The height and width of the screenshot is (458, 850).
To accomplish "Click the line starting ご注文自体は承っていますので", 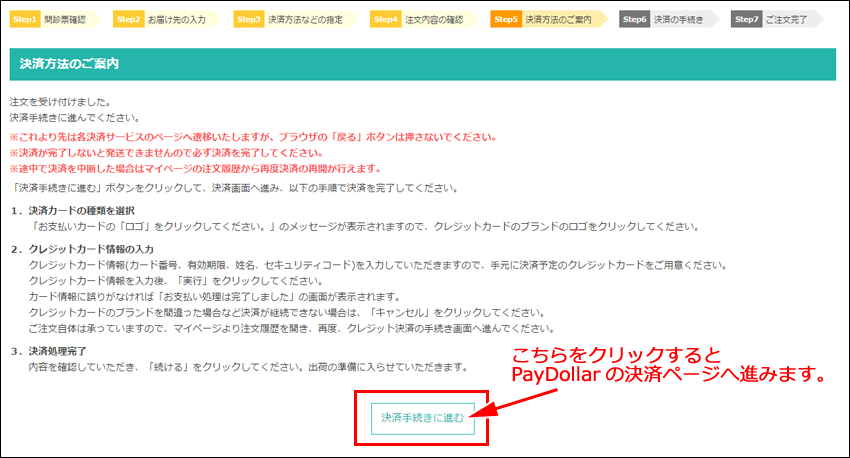I will pyautogui.click(x=292, y=328).
